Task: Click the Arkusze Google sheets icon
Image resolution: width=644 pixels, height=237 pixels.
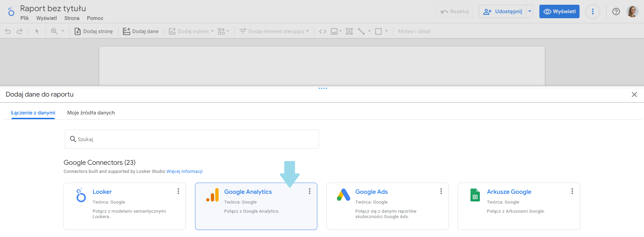Action: [475, 195]
